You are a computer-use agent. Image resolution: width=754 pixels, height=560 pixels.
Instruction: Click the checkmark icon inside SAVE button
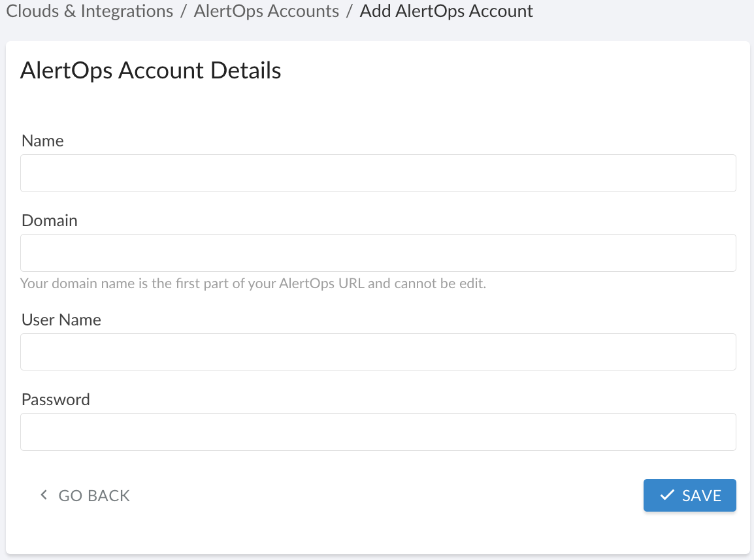667,495
